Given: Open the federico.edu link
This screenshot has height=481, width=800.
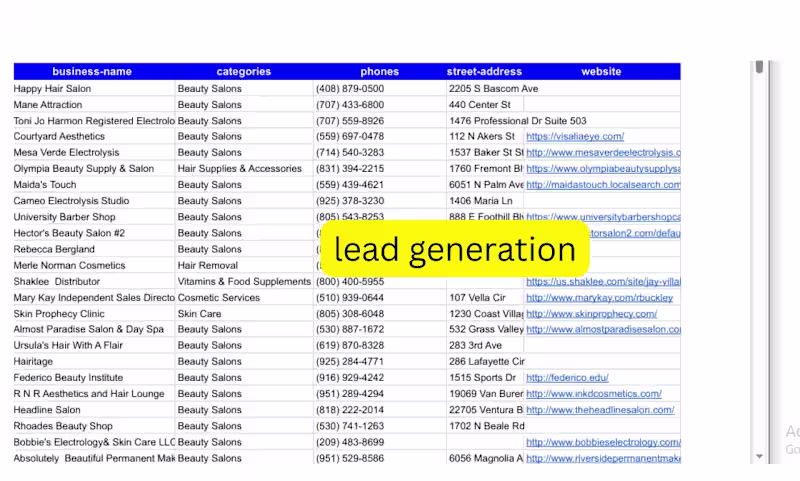Looking at the screenshot, I should tap(567, 378).
